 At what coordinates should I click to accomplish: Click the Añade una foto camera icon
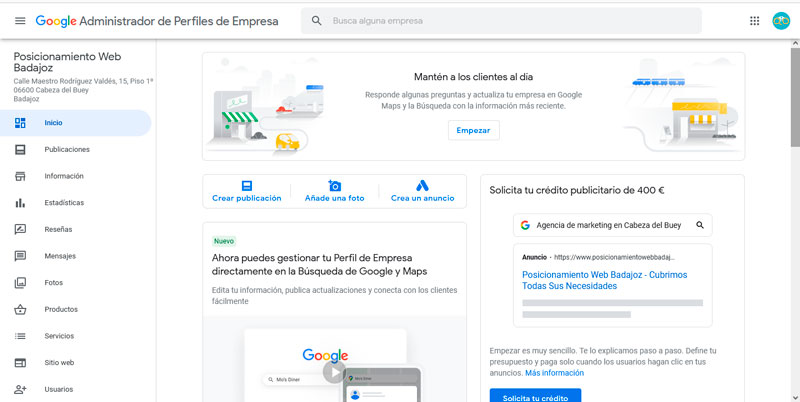click(x=335, y=186)
